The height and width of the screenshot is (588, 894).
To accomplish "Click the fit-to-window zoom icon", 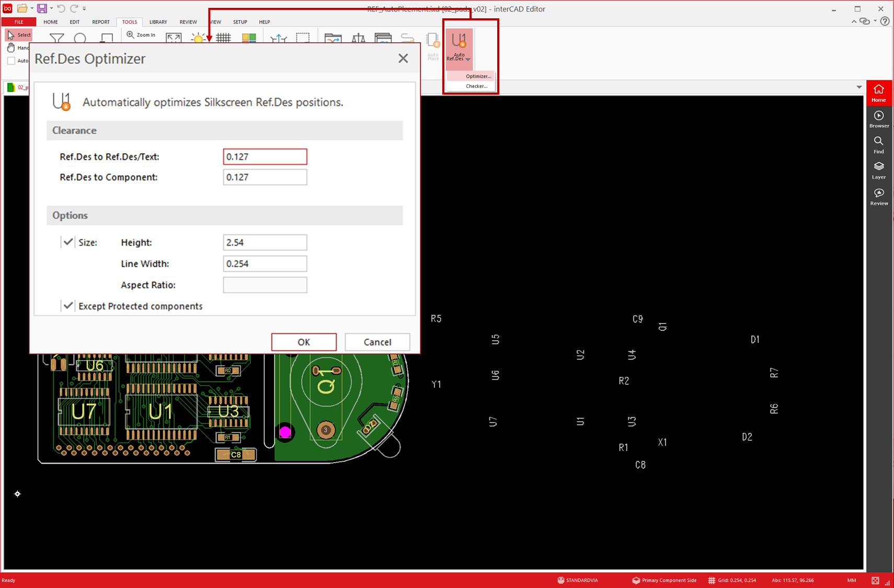I will [174, 38].
